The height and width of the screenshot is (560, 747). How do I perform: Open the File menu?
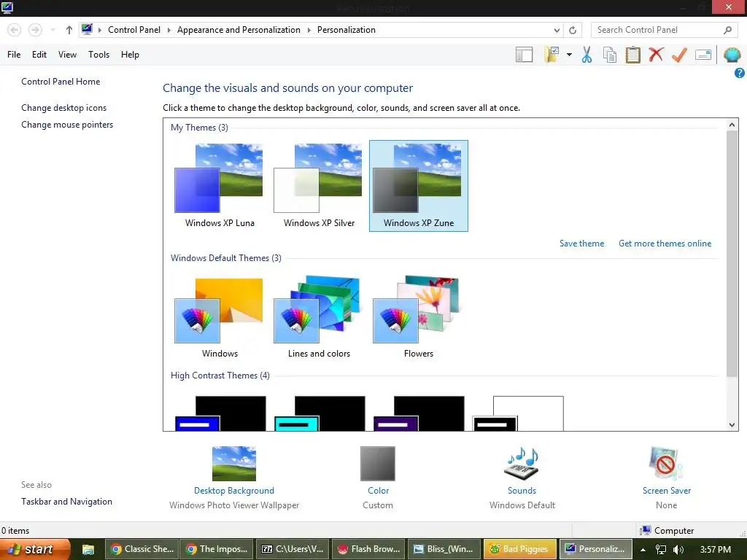pos(14,55)
